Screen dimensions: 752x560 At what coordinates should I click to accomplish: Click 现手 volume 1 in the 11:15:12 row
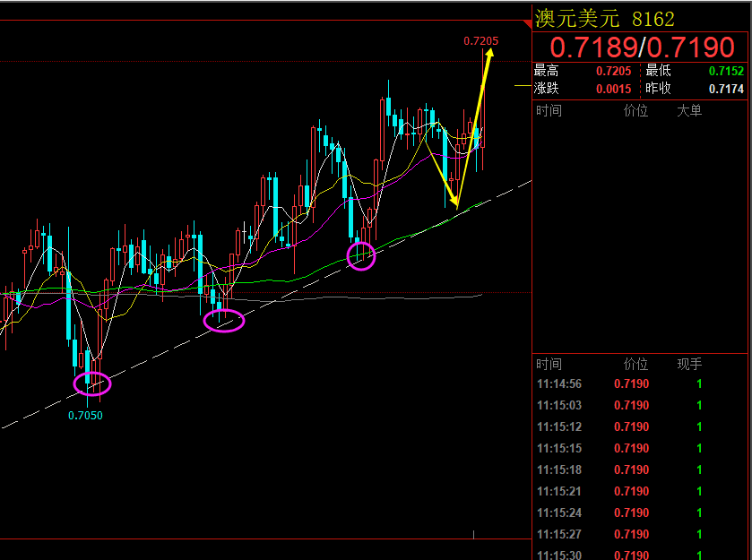pos(699,427)
